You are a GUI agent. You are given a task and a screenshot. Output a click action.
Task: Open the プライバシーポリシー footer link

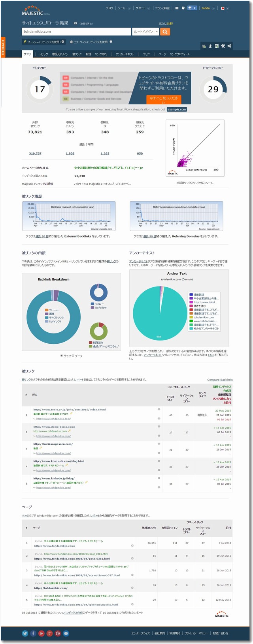pyautogui.click(x=196, y=633)
